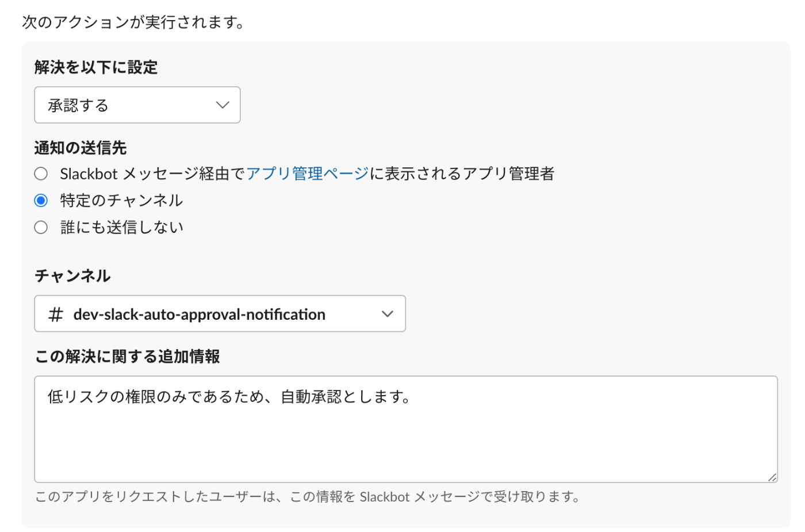The width and height of the screenshot is (805, 532).
Task: Click into the 低リスクの権限 additional info textarea
Action: pyautogui.click(x=405, y=437)
